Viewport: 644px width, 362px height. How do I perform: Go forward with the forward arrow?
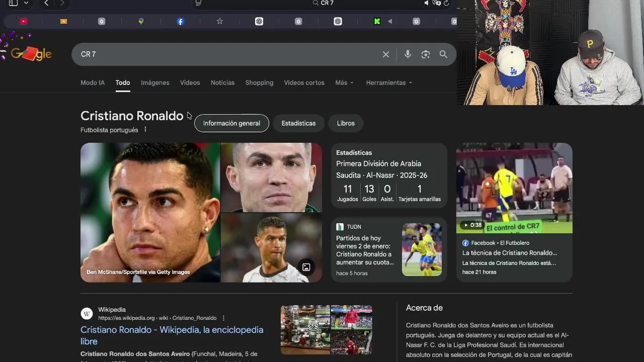[x=62, y=3]
